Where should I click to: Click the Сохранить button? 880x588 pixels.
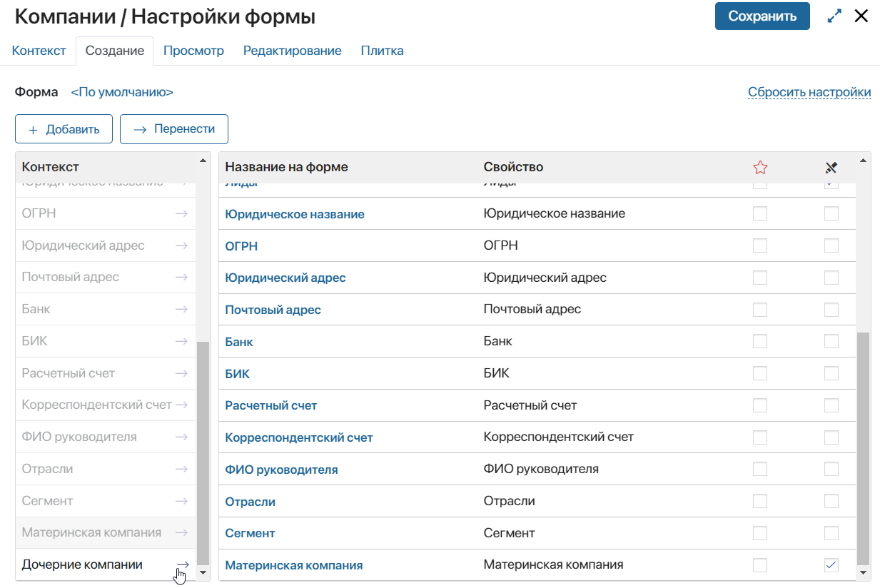tap(762, 16)
